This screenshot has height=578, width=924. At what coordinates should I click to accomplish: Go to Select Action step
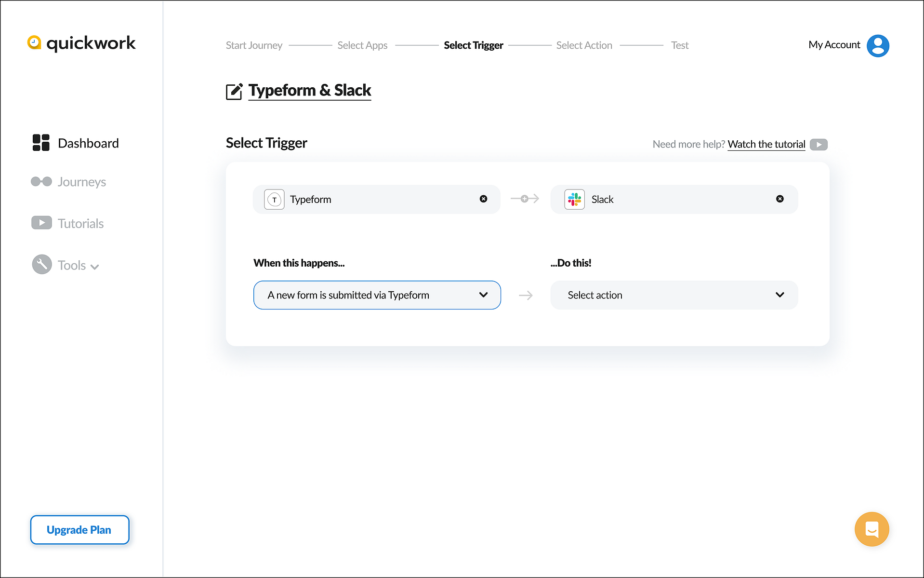point(584,45)
